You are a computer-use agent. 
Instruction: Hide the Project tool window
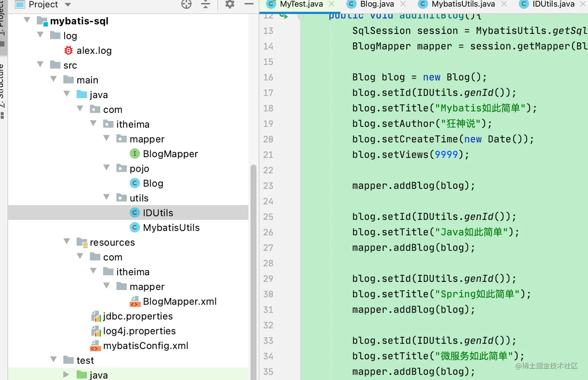[x=249, y=4]
